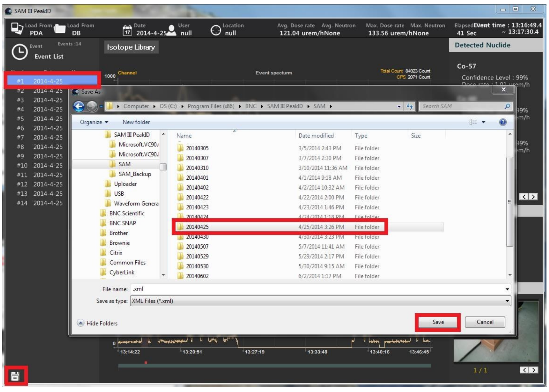Click New folder in the toolbar
Screen dimensions: 549x392
click(136, 122)
